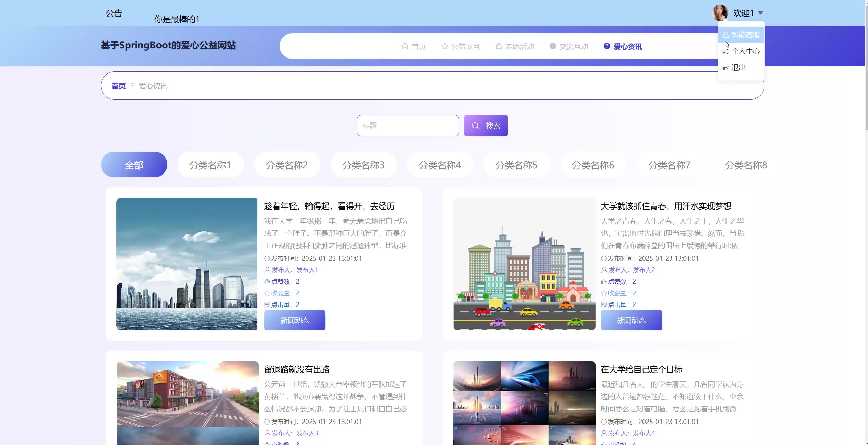This screenshot has width=868, height=445.
Task: Select 退出 to log out
Action: (738, 68)
